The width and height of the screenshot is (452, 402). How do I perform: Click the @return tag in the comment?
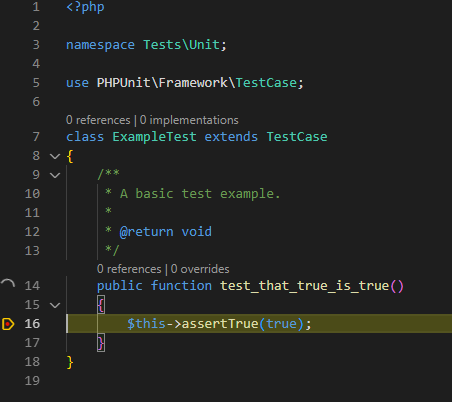tap(146, 232)
